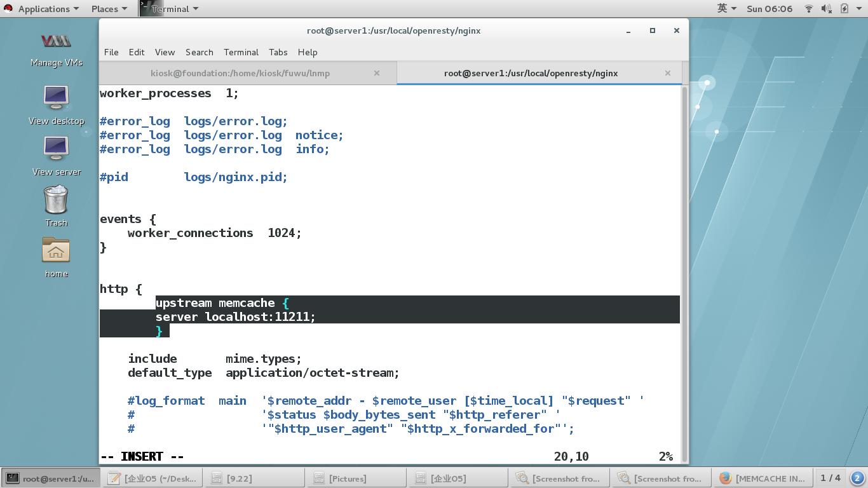Open the Sun 06:06 clock
Screen dimensions: 868x488
point(770,9)
